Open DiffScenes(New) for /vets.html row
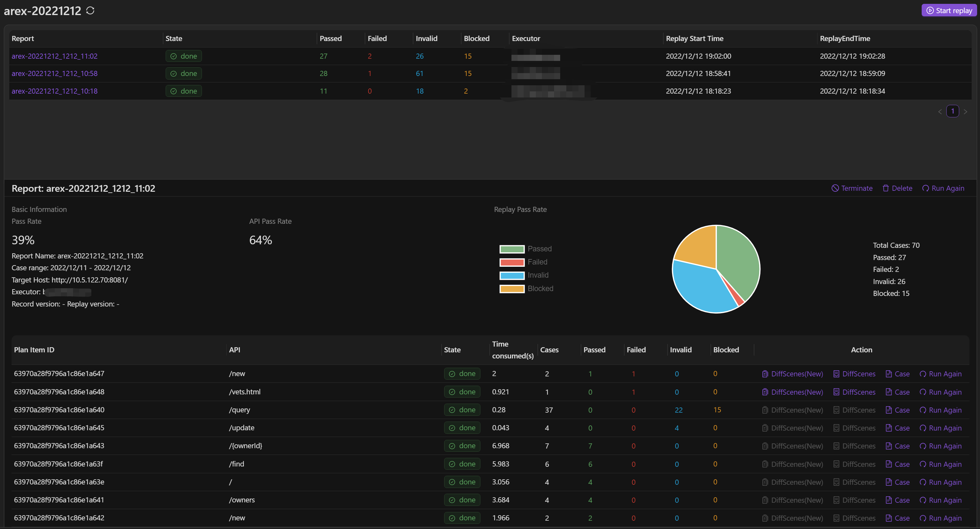 pos(793,392)
